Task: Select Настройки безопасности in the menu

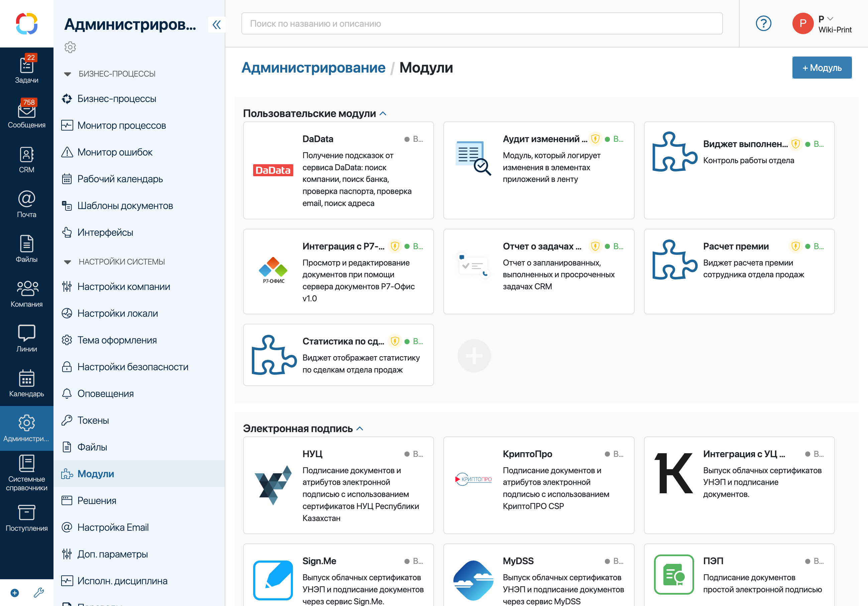Action: tap(133, 367)
